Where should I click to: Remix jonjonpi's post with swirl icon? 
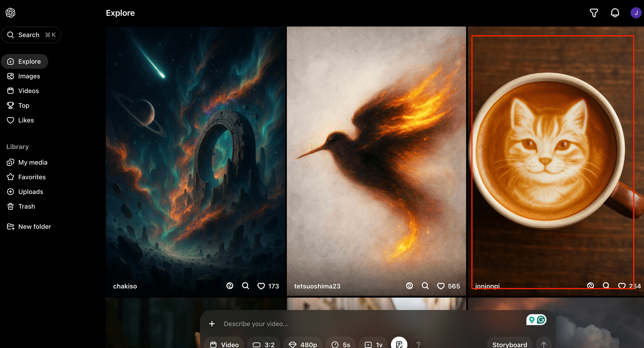point(590,286)
